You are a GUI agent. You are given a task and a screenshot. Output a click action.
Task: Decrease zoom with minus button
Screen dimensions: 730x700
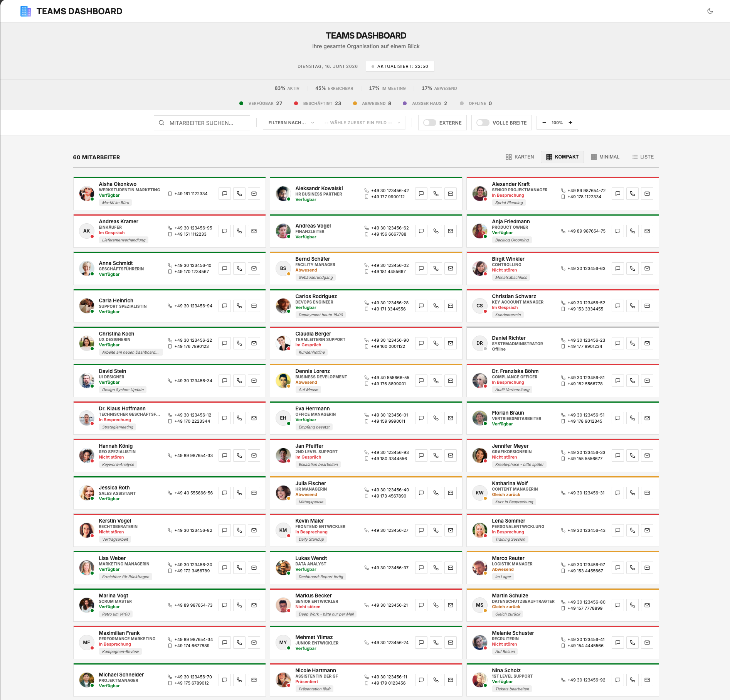pyautogui.click(x=544, y=123)
